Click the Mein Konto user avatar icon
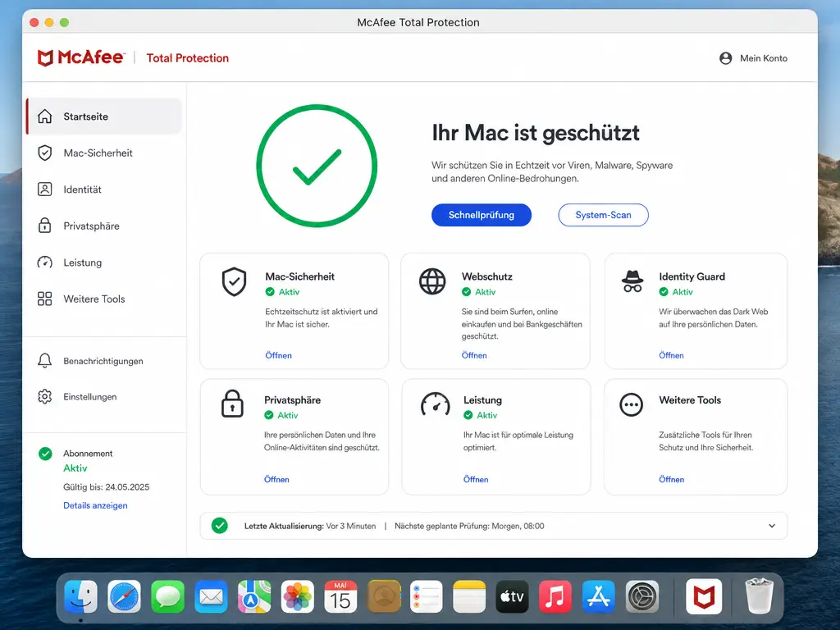This screenshot has width=840, height=630. pyautogui.click(x=725, y=58)
